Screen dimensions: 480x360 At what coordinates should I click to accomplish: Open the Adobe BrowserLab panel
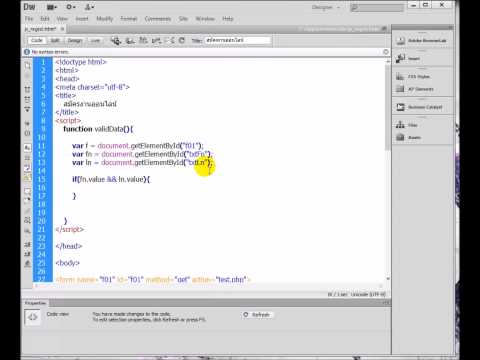pos(422,41)
